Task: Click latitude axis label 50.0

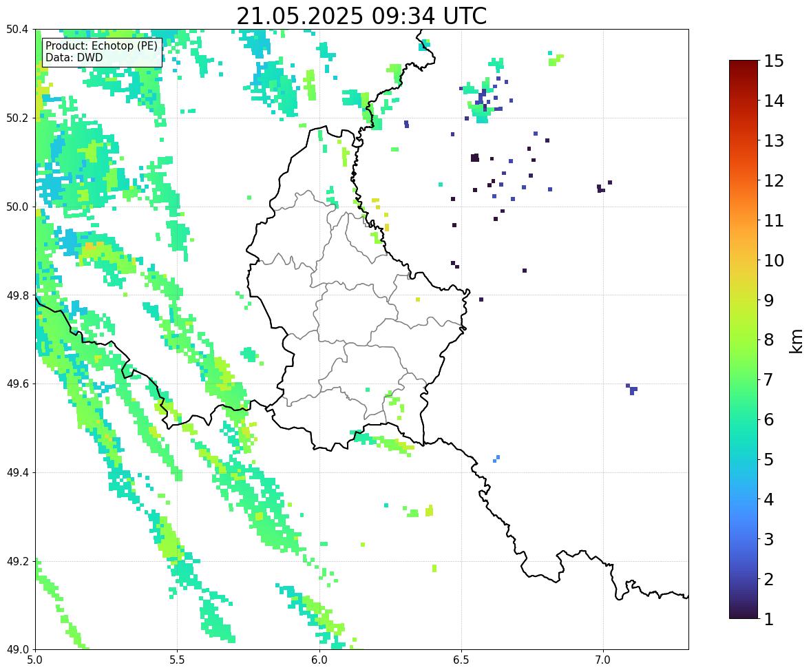Action: pyautogui.click(x=17, y=207)
